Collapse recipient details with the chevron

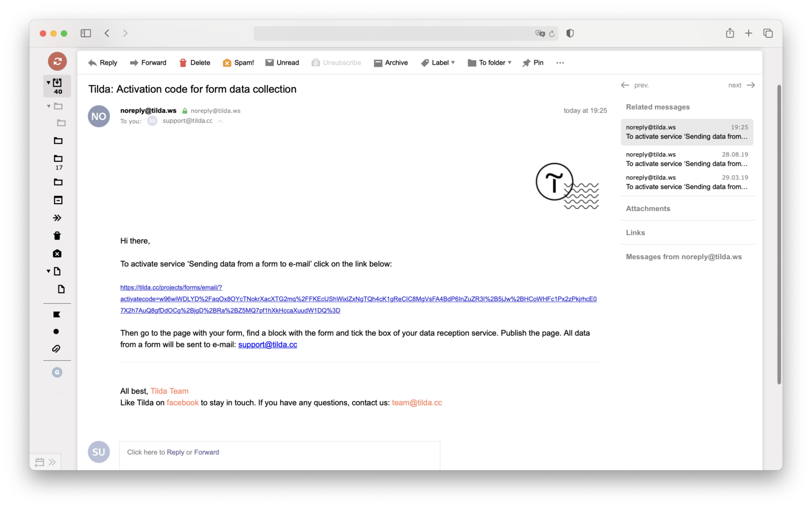(220, 121)
